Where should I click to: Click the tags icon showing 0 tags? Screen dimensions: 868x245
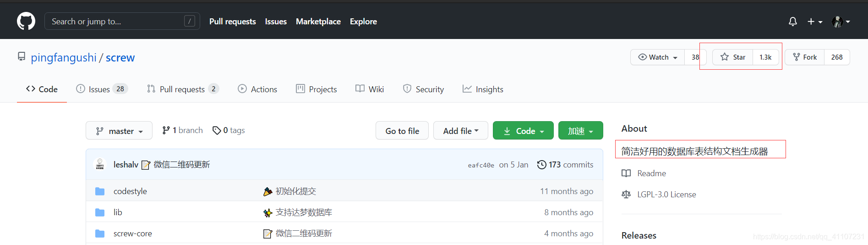click(217, 131)
